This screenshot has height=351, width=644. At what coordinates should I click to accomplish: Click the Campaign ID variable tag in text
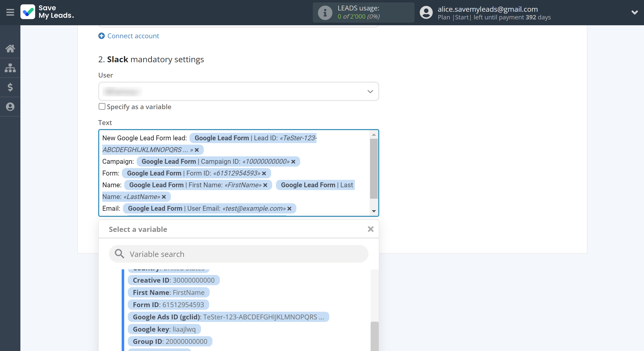coord(218,162)
